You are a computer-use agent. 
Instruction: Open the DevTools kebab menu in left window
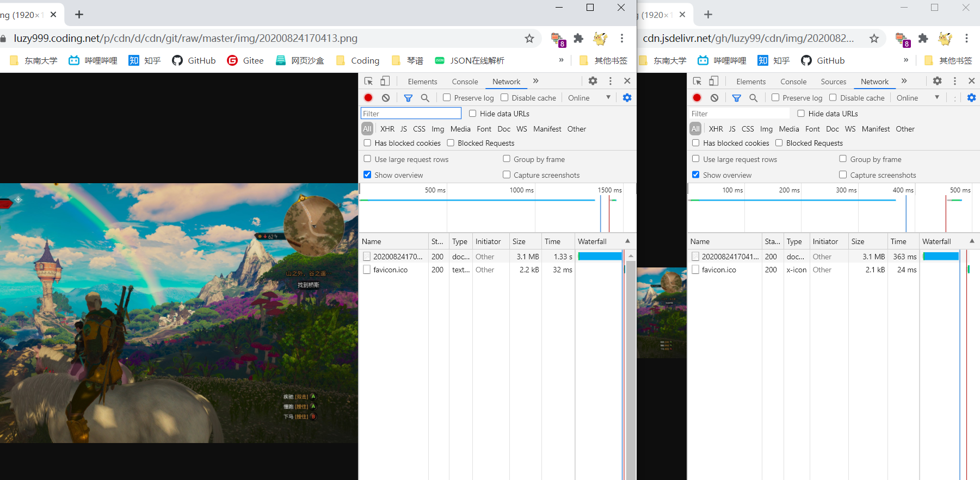coord(611,81)
